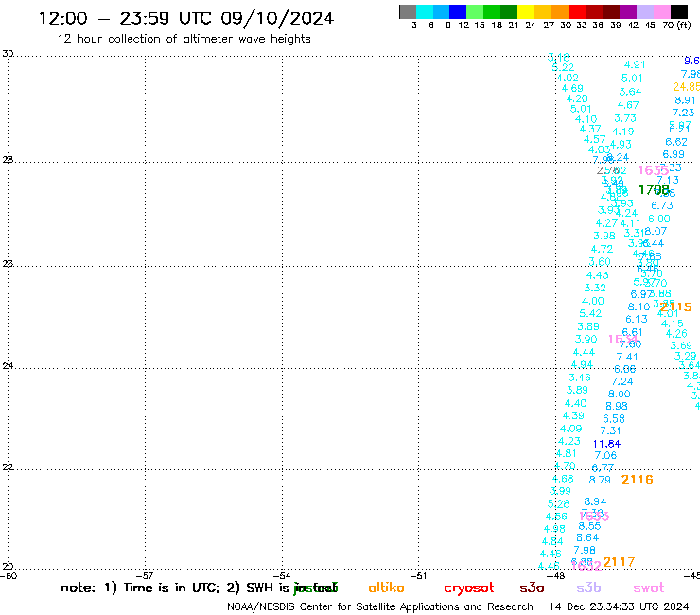Click the cyan legend swatch

[425, 11]
